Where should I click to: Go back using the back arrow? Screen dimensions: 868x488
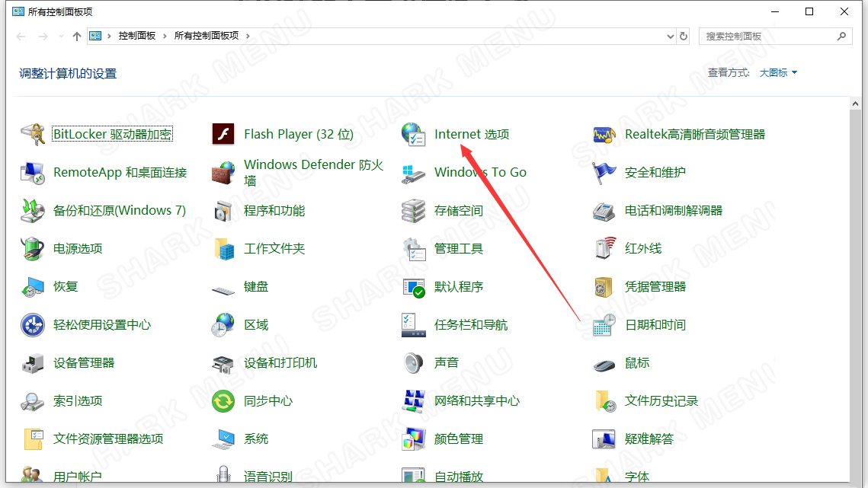[21, 37]
